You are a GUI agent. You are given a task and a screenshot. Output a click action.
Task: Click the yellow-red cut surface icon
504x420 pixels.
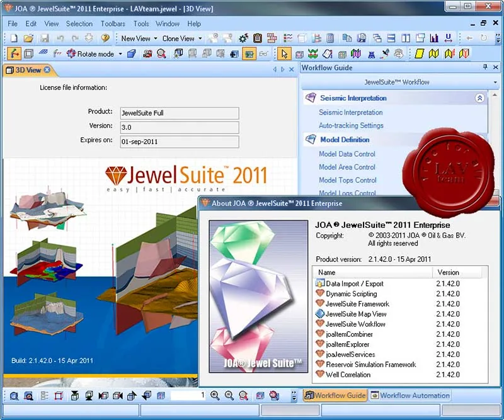[x=449, y=54]
